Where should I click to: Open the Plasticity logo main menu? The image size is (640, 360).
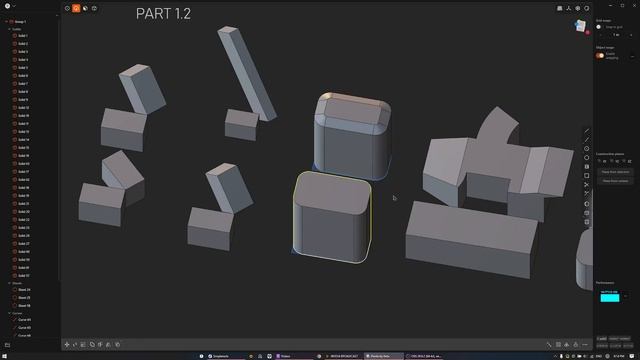(x=7, y=6)
